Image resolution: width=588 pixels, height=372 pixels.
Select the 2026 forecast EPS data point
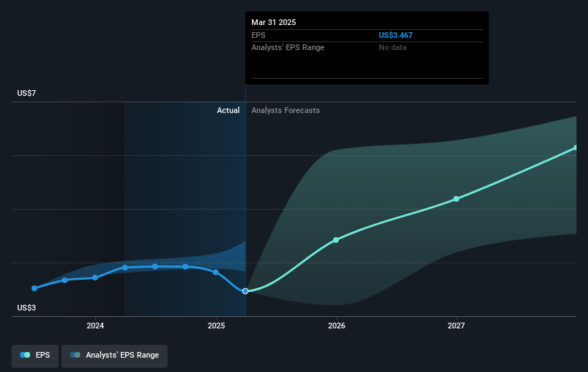pyautogui.click(x=336, y=240)
